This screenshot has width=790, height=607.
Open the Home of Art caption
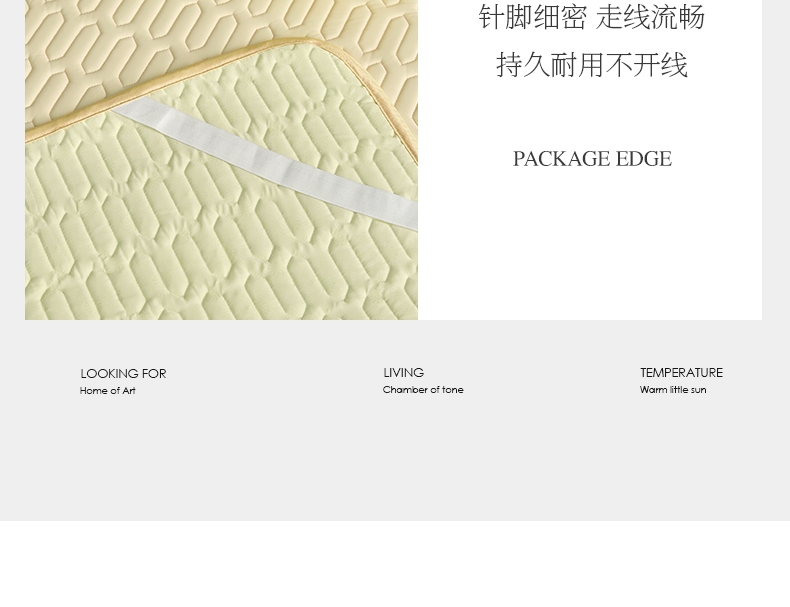pyautogui.click(x=107, y=391)
